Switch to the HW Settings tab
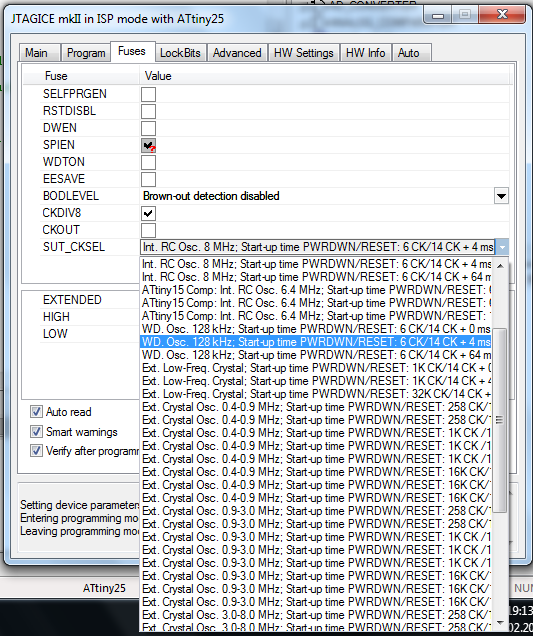This screenshot has width=533, height=636. click(304, 53)
